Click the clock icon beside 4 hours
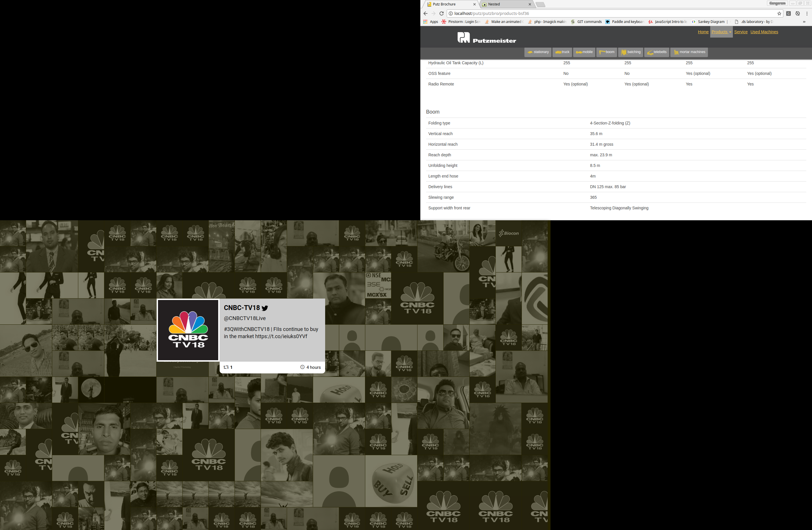Image resolution: width=812 pixels, height=530 pixels. tap(302, 367)
